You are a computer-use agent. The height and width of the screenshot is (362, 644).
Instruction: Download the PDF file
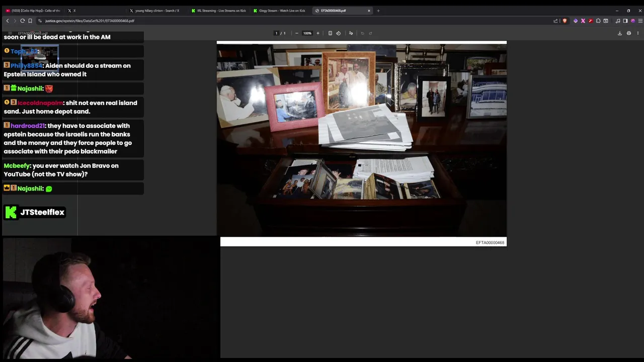point(620,33)
